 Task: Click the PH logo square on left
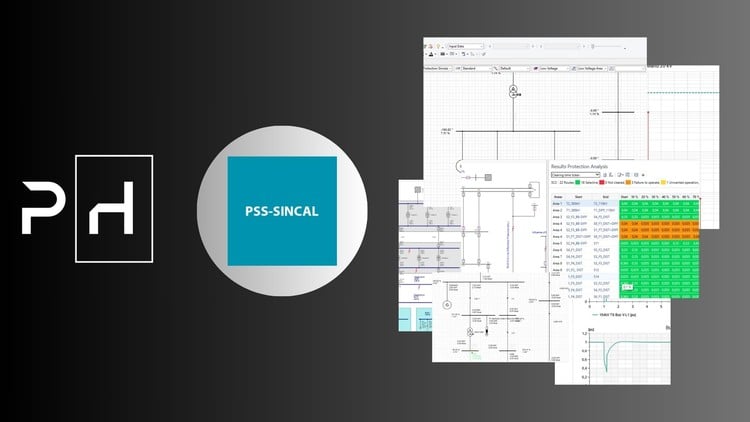(x=114, y=209)
